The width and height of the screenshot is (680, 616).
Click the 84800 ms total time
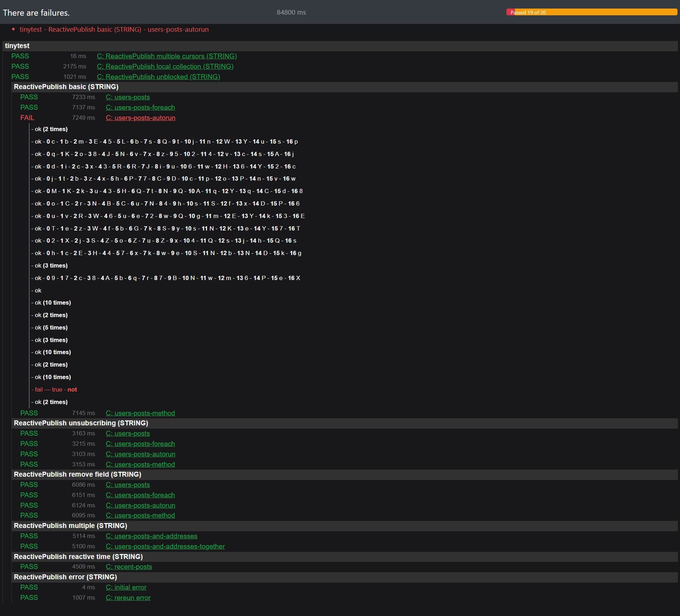click(x=291, y=12)
